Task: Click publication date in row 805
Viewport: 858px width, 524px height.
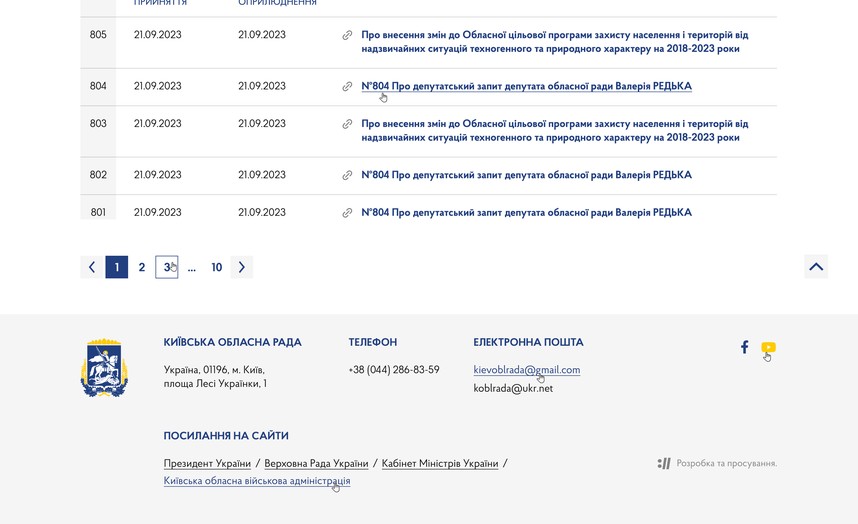Action: coord(262,35)
